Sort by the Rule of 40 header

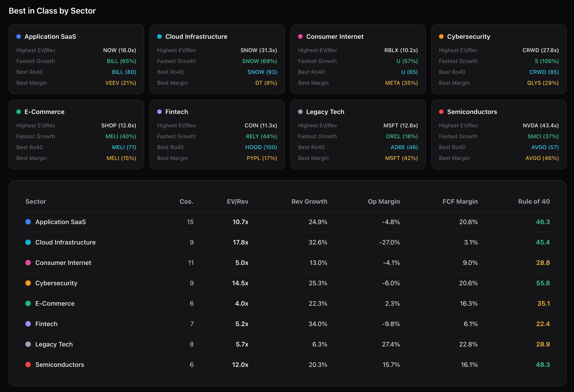[534, 202]
